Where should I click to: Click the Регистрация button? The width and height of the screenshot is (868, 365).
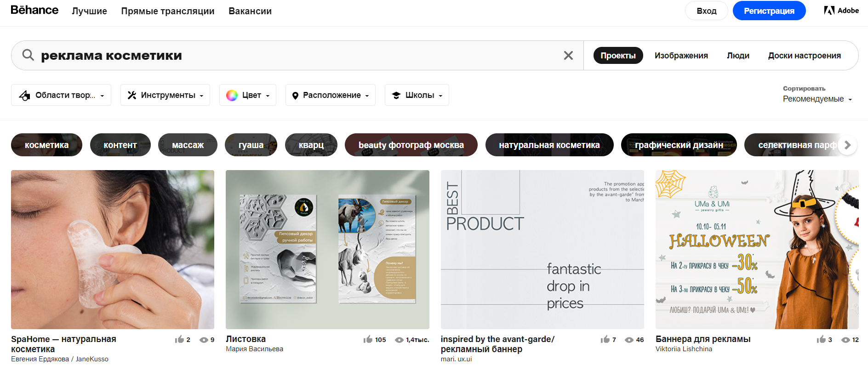(769, 11)
